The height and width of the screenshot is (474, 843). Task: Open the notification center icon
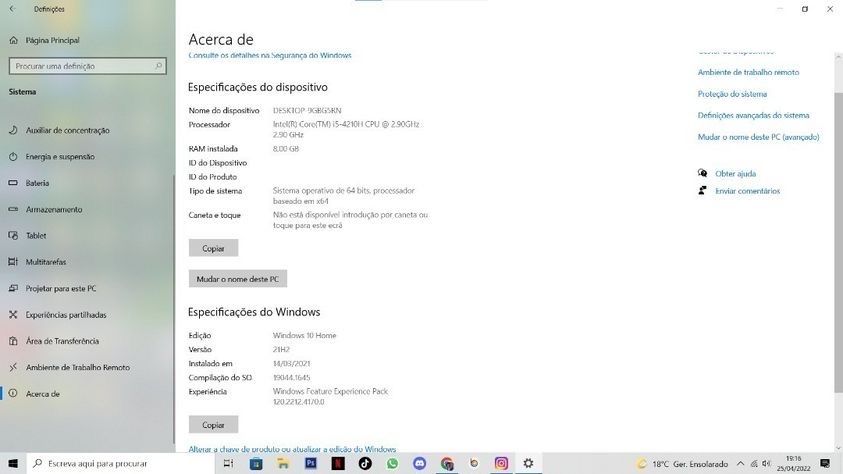825,463
